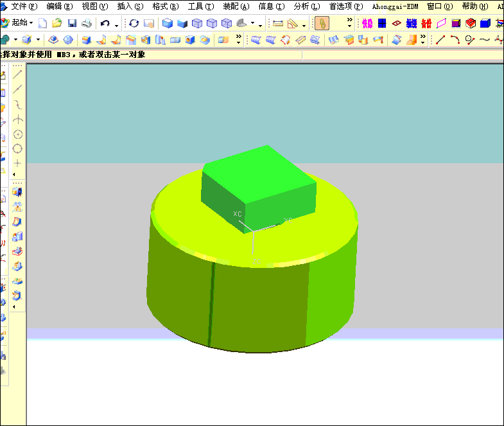Screen dimensions: 504x426
Task: Click the Rotate view icon
Action: pos(134,23)
